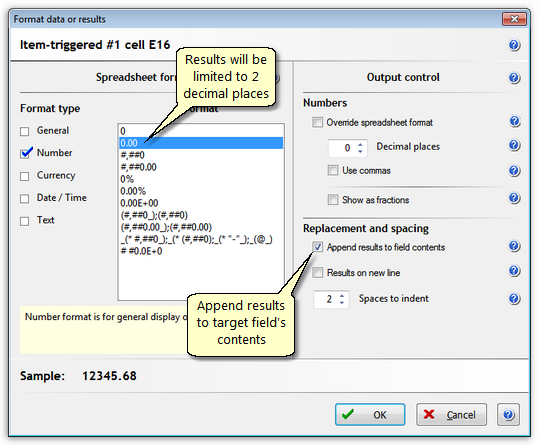
Task: Decrease Spaces to indent with down arrow
Action: [x=341, y=302]
